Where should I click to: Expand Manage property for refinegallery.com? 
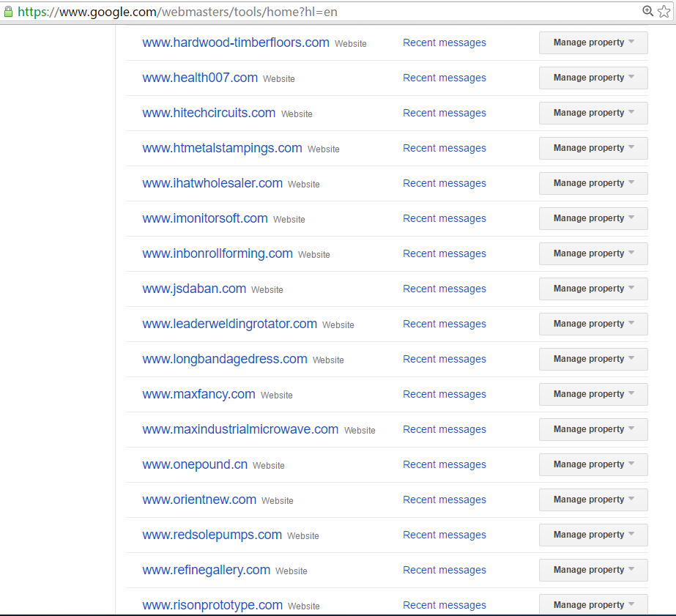593,570
